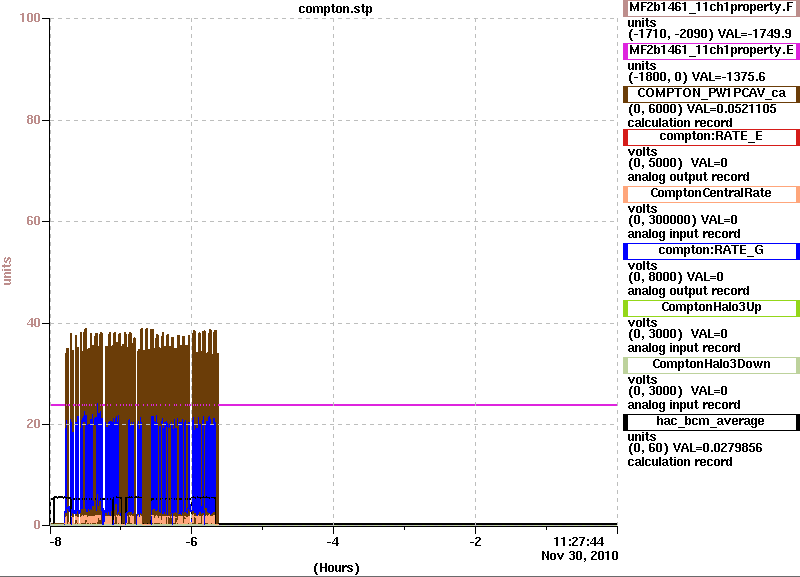800x577 pixels.
Task: Click the COMPTON_PW1PCAV_ca legend button
Action: [x=711, y=93]
